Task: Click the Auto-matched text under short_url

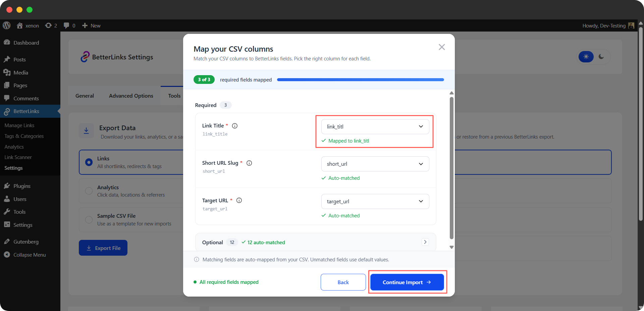Action: tap(344, 178)
